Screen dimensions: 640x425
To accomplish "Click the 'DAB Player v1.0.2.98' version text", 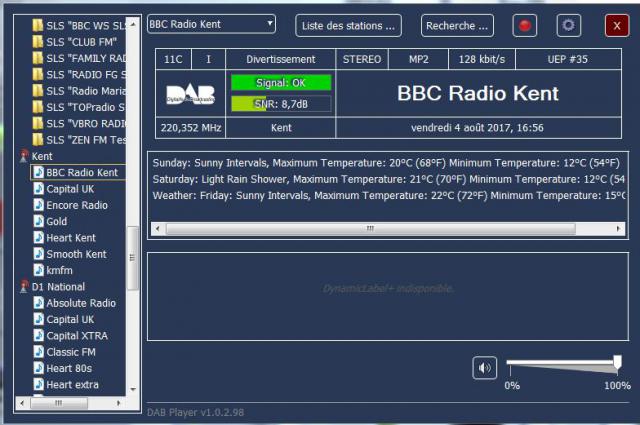I will coord(196,412).
